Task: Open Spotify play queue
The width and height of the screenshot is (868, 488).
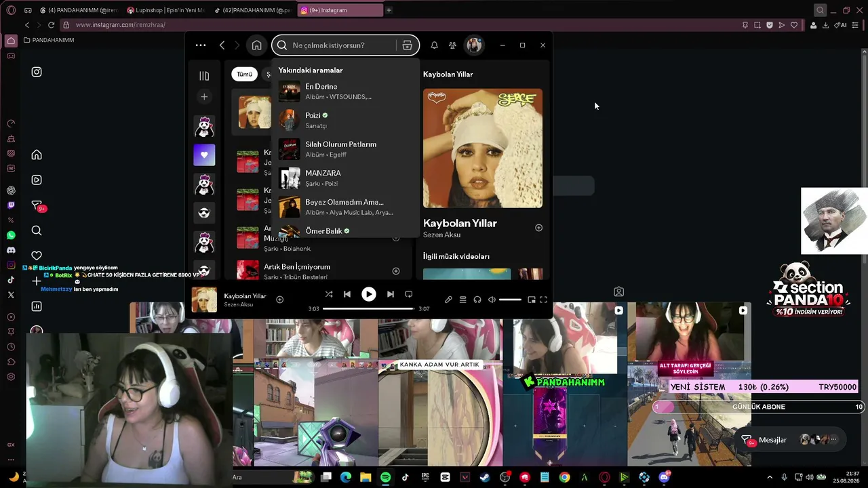Action: pyautogui.click(x=462, y=300)
